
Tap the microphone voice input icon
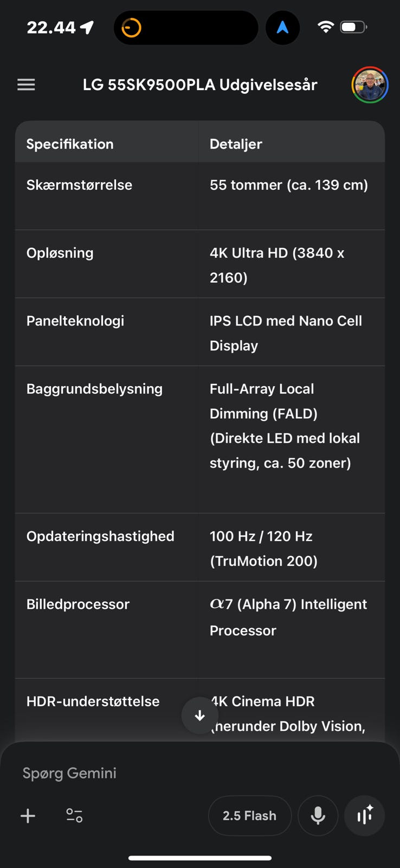(318, 815)
